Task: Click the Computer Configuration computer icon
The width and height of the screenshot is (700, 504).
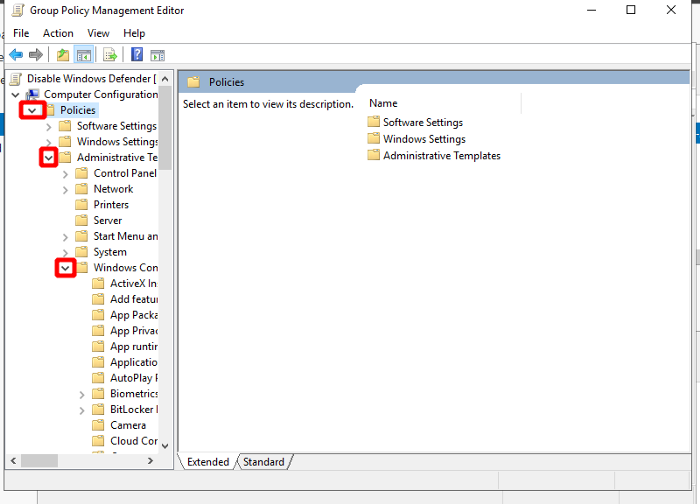Action: [x=33, y=94]
